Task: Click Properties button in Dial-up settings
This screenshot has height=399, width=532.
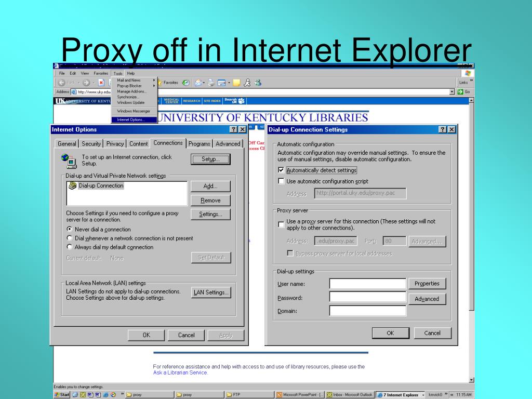Action: tap(427, 283)
